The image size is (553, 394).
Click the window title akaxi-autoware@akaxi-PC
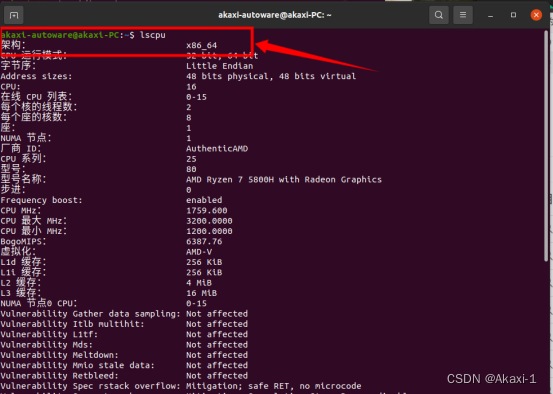click(274, 15)
